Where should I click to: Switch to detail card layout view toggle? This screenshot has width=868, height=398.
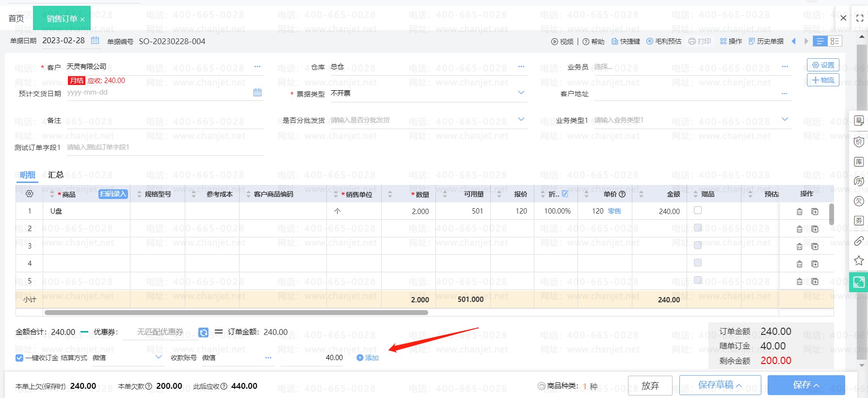(835, 41)
